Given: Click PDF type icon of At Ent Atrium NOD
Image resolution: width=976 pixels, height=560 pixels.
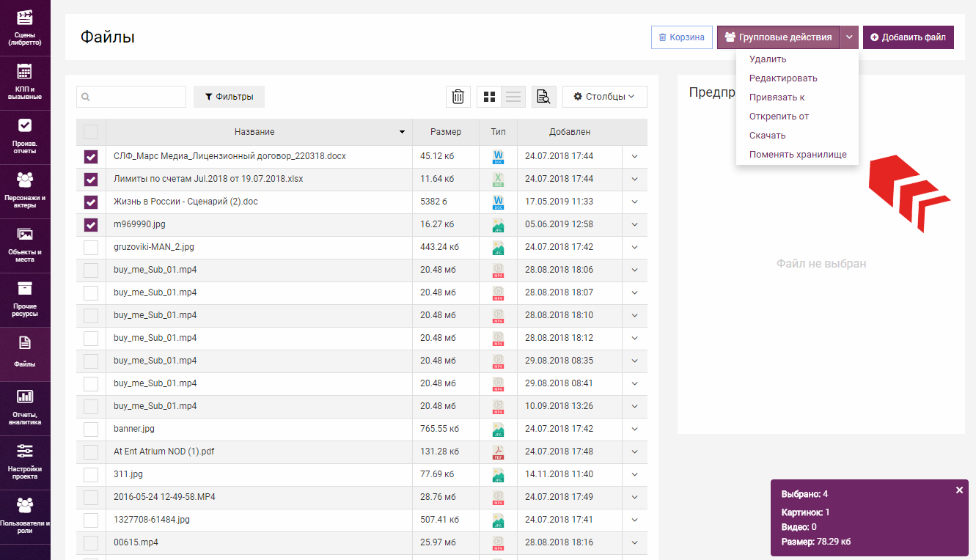Looking at the screenshot, I should [498, 452].
